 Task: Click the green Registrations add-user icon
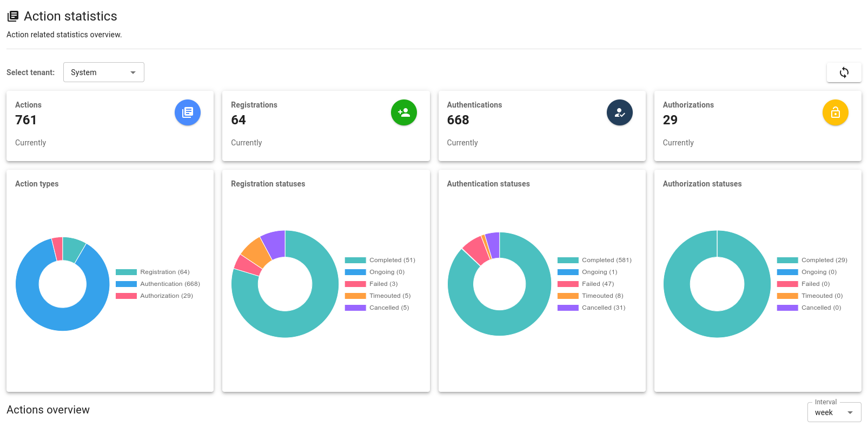(x=403, y=112)
